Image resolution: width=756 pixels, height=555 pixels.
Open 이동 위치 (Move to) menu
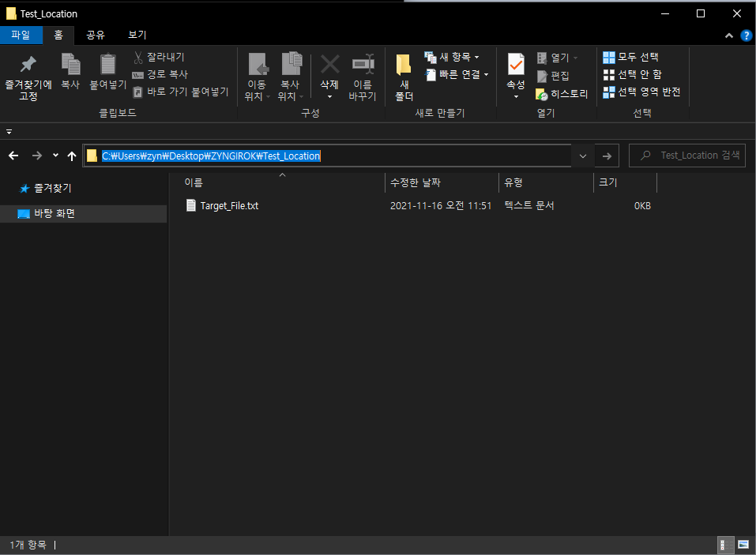(x=257, y=77)
